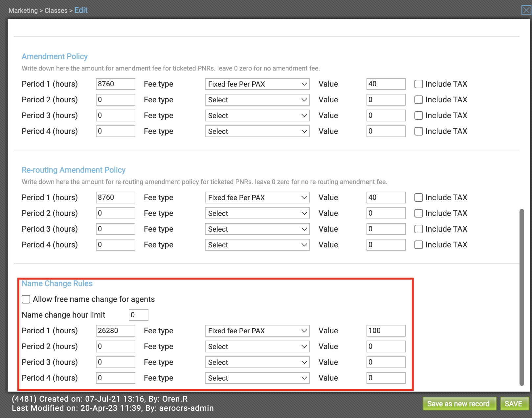Click the Last Modified on status text
The height and width of the screenshot is (418, 532).
click(x=113, y=408)
